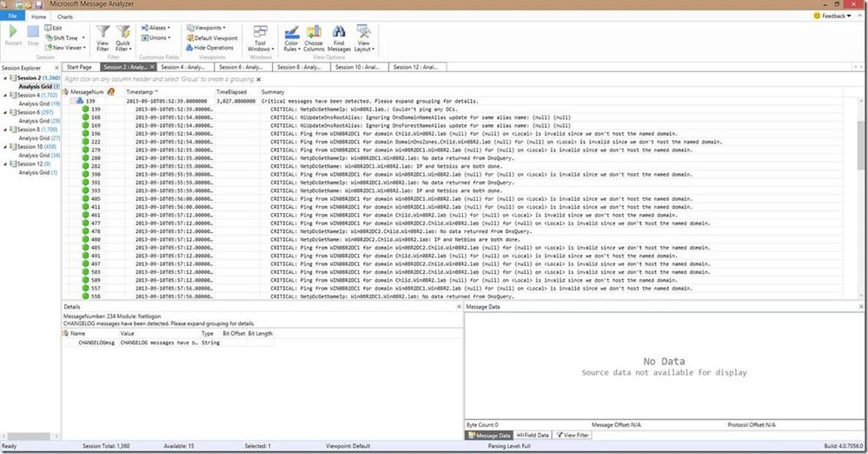Switch to the Start Page tab
Screen dimensions: 868x454
pos(79,67)
